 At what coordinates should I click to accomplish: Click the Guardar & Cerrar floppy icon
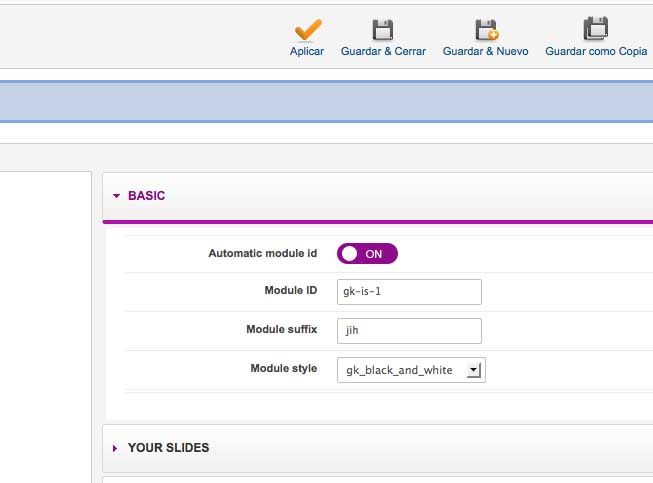point(383,30)
